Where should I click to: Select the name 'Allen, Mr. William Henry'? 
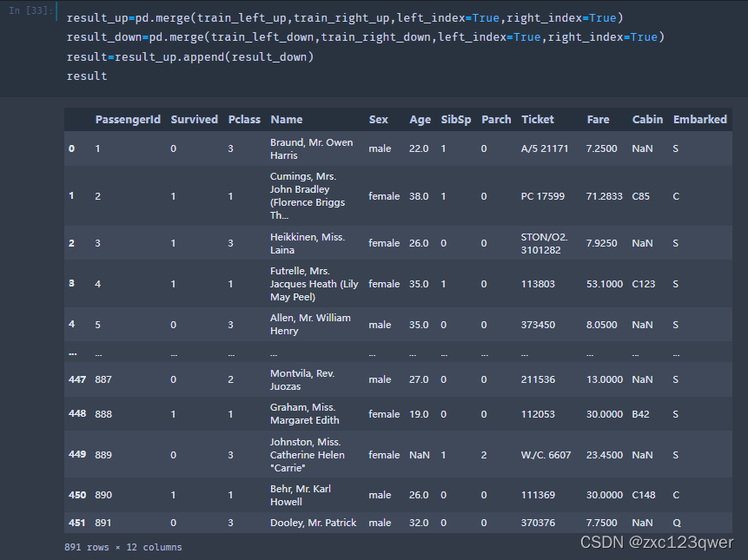click(x=310, y=325)
